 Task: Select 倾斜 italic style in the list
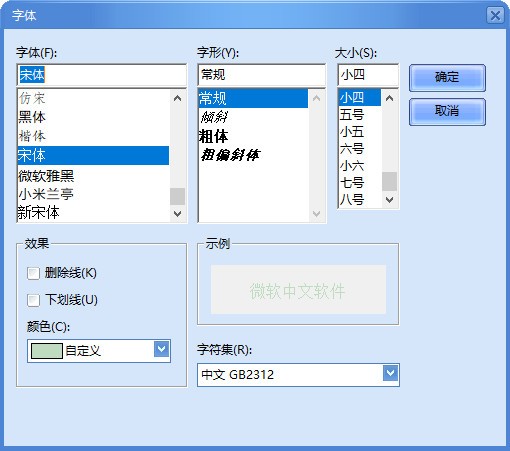253,117
